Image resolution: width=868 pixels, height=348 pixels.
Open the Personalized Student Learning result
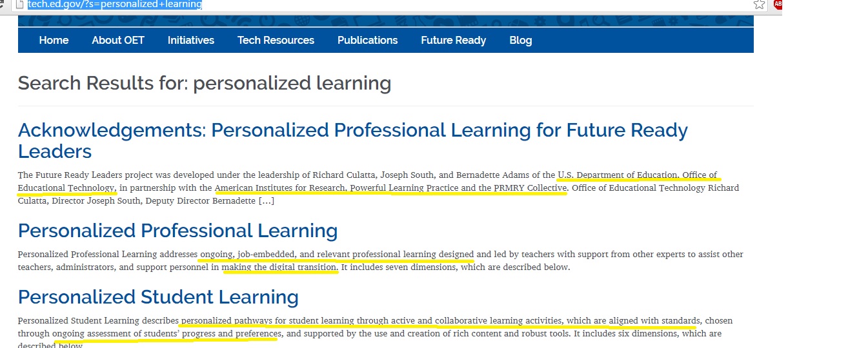[158, 297]
